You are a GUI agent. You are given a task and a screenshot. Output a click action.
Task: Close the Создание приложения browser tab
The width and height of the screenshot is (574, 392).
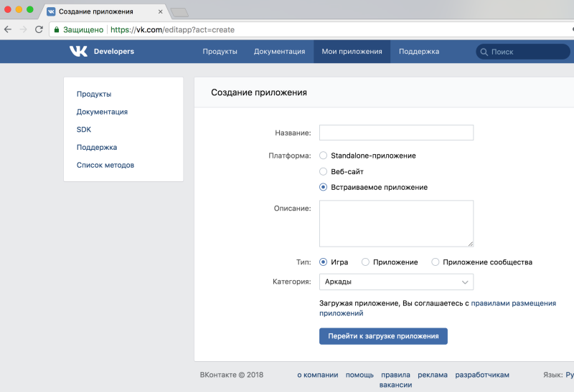tap(160, 11)
